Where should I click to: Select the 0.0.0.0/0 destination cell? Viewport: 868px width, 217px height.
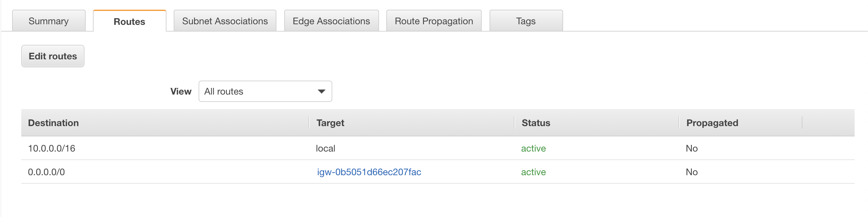pyautogui.click(x=46, y=172)
